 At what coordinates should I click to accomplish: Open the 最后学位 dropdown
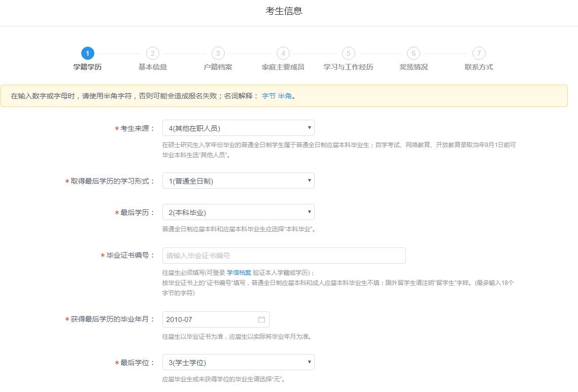(x=238, y=362)
